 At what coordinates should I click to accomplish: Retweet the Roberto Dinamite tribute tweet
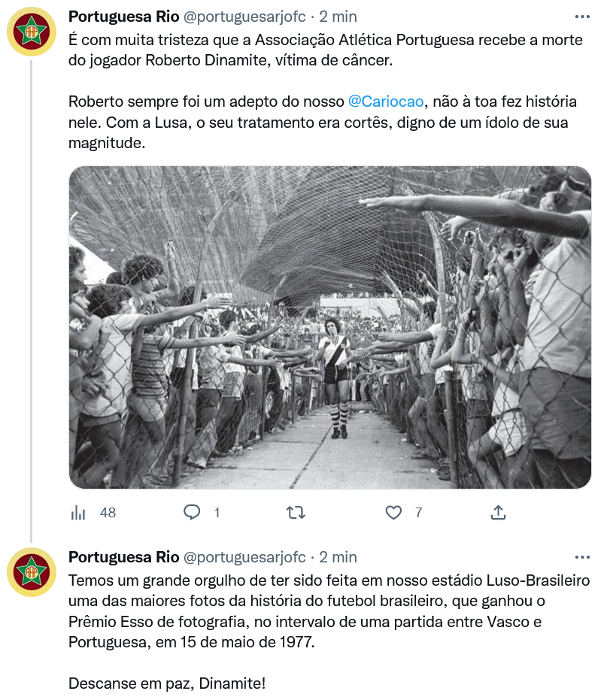click(x=296, y=513)
